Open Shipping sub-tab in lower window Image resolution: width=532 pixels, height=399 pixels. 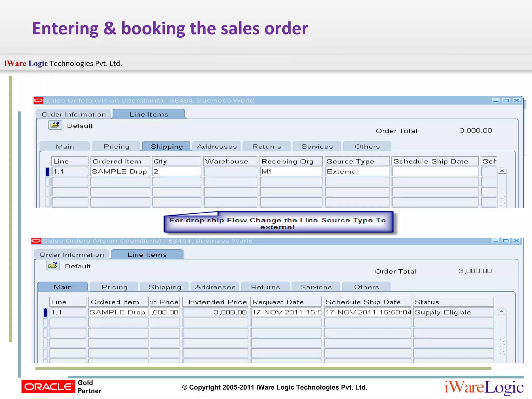tap(165, 287)
